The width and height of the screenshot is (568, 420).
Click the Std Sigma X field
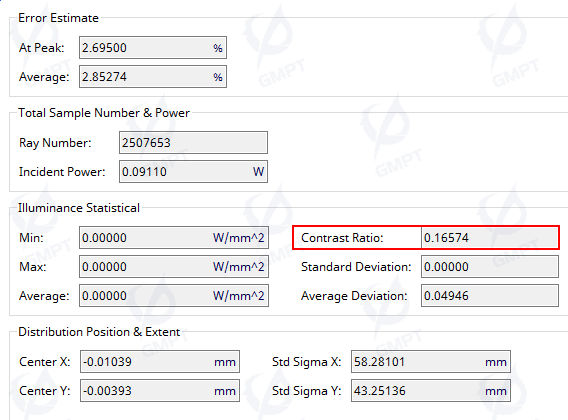(431, 361)
